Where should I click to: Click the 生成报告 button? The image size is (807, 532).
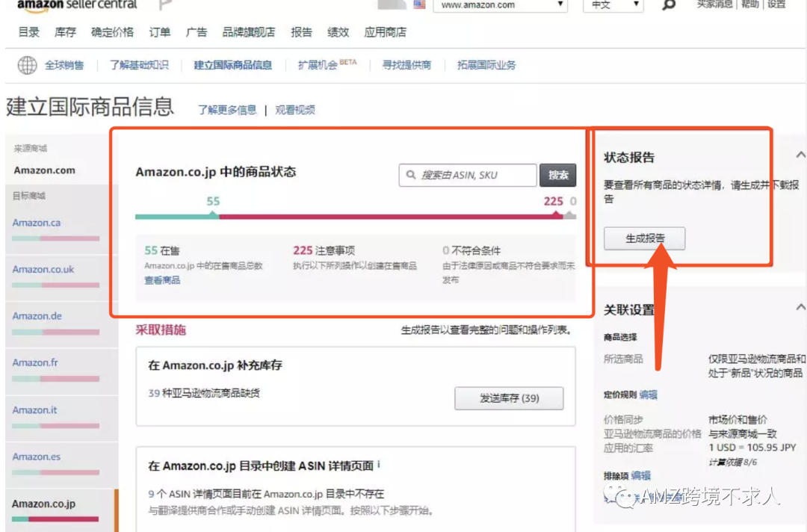coord(644,238)
